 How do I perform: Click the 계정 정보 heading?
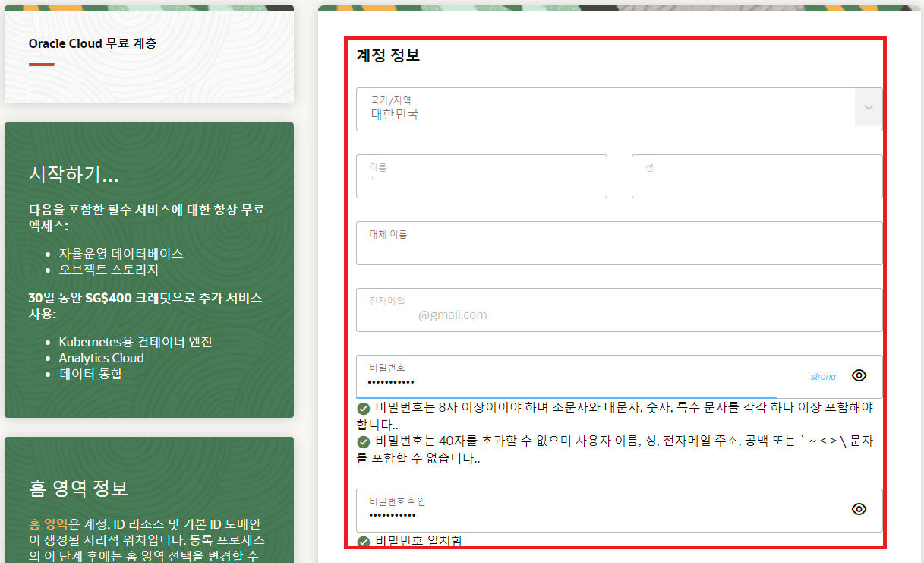pyautogui.click(x=388, y=55)
